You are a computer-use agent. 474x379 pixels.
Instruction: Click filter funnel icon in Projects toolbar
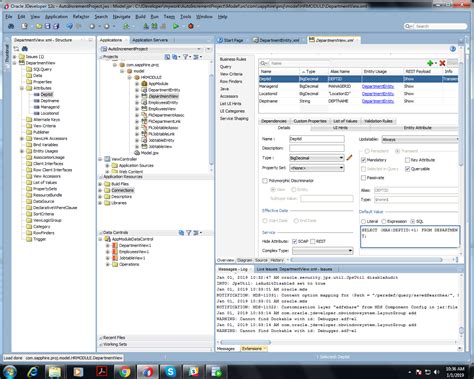coord(185,57)
